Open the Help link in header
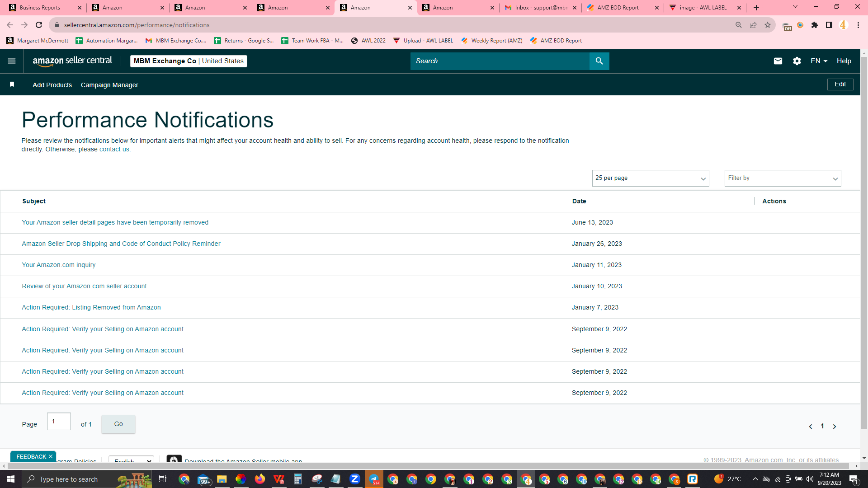 coord(844,61)
